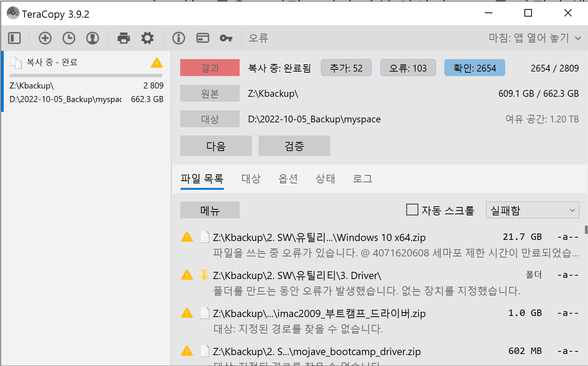The width and height of the screenshot is (588, 366).
Task: Open the 상태 tab
Action: pyautogui.click(x=325, y=178)
